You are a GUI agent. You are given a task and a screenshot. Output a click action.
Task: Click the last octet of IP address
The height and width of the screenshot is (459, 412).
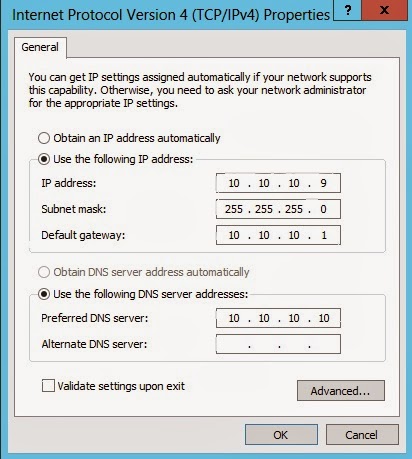tap(323, 183)
